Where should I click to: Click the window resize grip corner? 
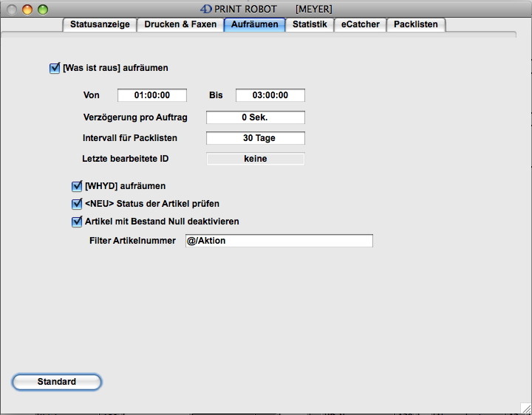[x=525, y=408]
